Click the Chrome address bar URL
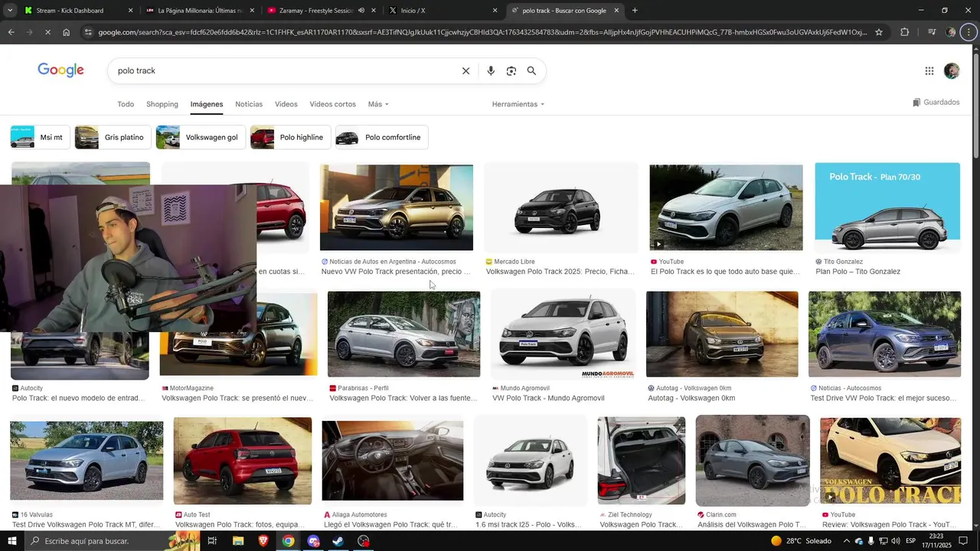This screenshot has width=980, height=551. click(482, 32)
